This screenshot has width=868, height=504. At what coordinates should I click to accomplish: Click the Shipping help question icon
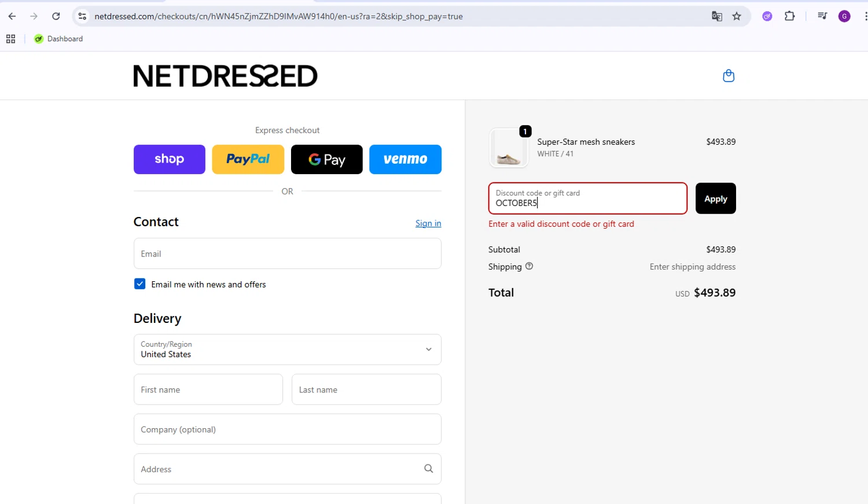(529, 266)
